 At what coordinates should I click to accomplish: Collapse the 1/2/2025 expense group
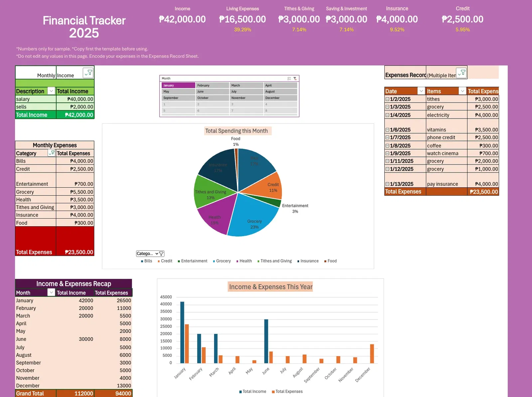coord(387,99)
